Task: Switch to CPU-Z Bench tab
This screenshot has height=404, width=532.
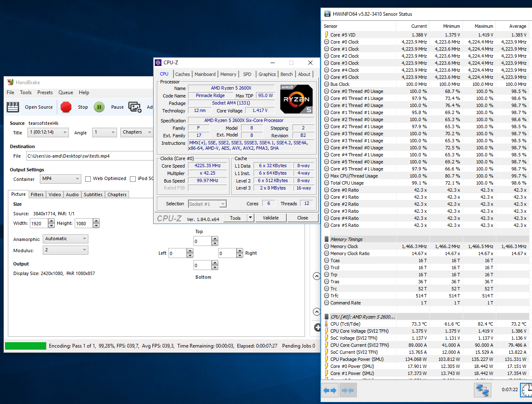Action: pos(286,74)
